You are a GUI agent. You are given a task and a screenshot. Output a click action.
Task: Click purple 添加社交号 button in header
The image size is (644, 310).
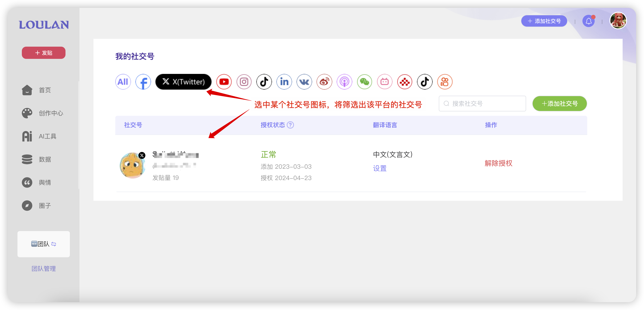[544, 21]
